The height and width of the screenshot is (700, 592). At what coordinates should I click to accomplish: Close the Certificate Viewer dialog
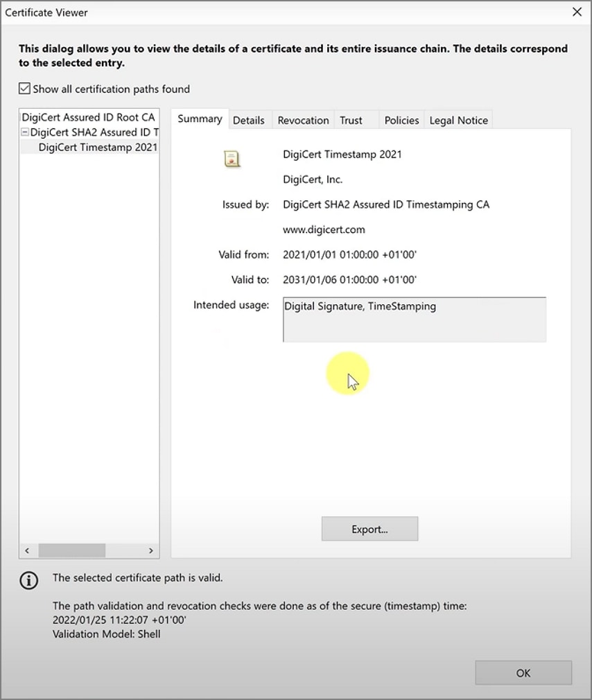(577, 12)
